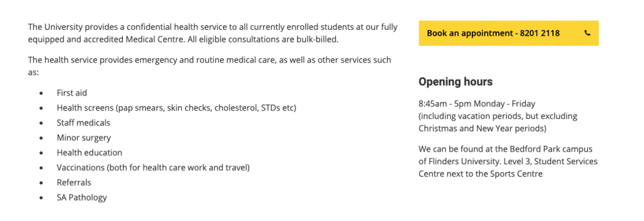644x221 pixels.
Task: Click the Christmas and New Year periods note
Action: coord(498,122)
